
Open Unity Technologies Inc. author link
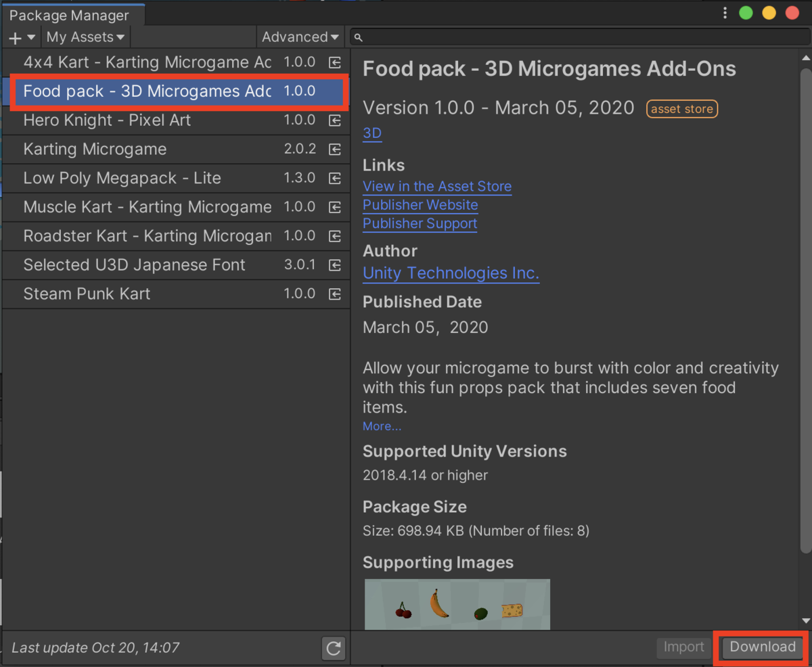[x=451, y=273]
